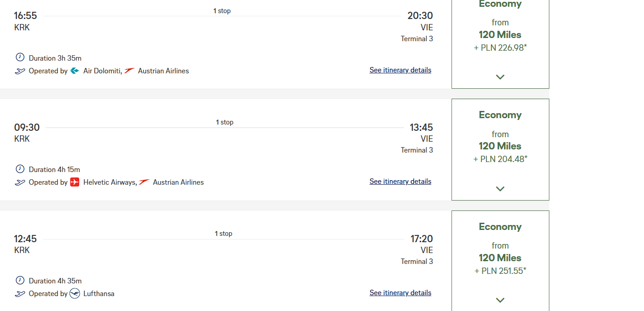Open itinerary details for 09:30 flight
The height and width of the screenshot is (311, 644).
tap(400, 181)
